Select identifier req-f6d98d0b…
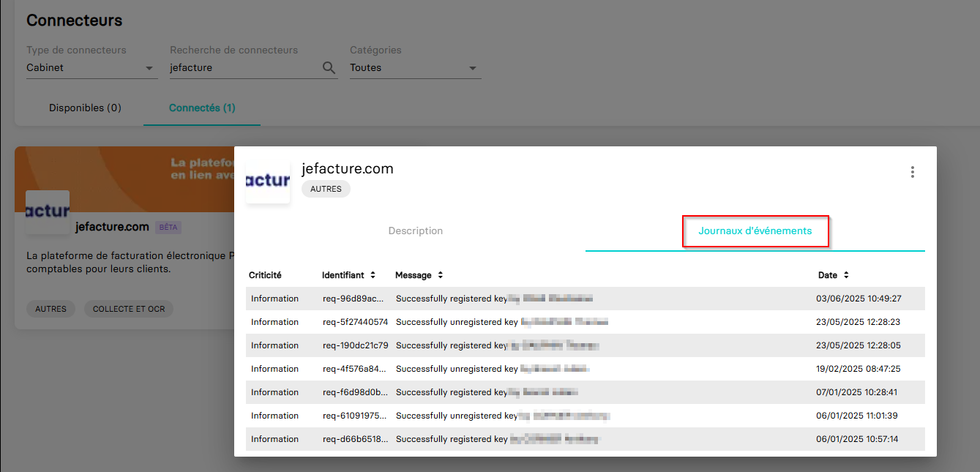The width and height of the screenshot is (980, 472). [356, 392]
